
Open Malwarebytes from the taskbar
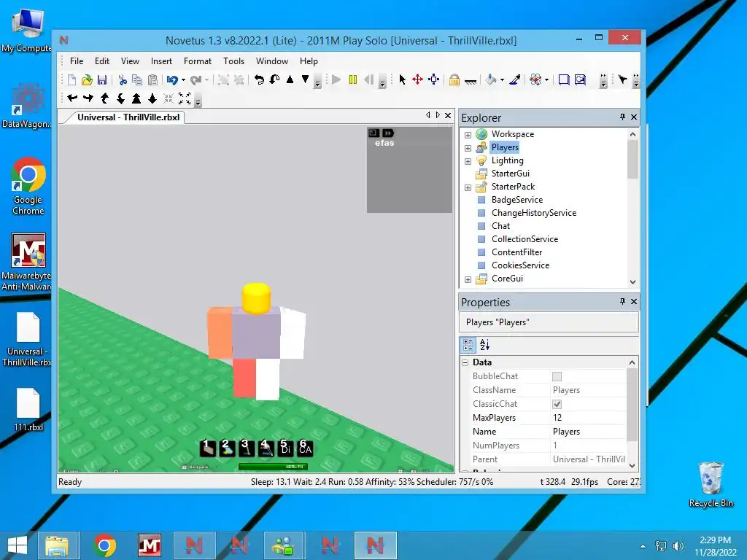click(150, 545)
